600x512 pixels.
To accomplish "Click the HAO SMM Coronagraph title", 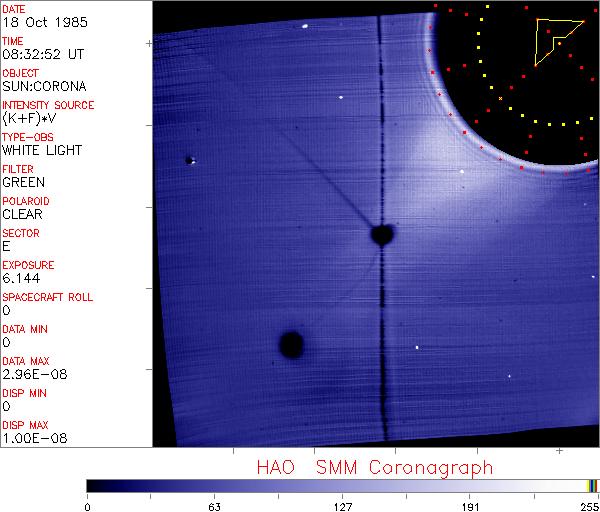I will [x=374, y=467].
